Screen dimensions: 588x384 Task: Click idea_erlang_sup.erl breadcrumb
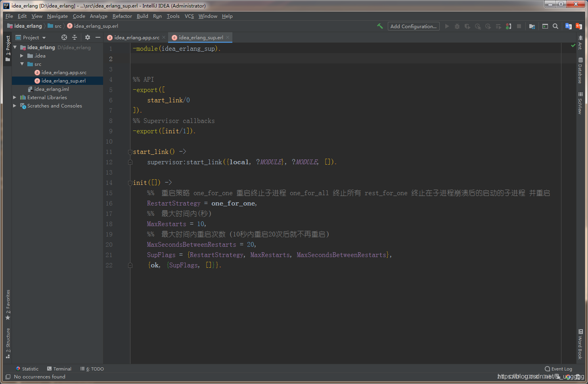pyautogui.click(x=93, y=26)
